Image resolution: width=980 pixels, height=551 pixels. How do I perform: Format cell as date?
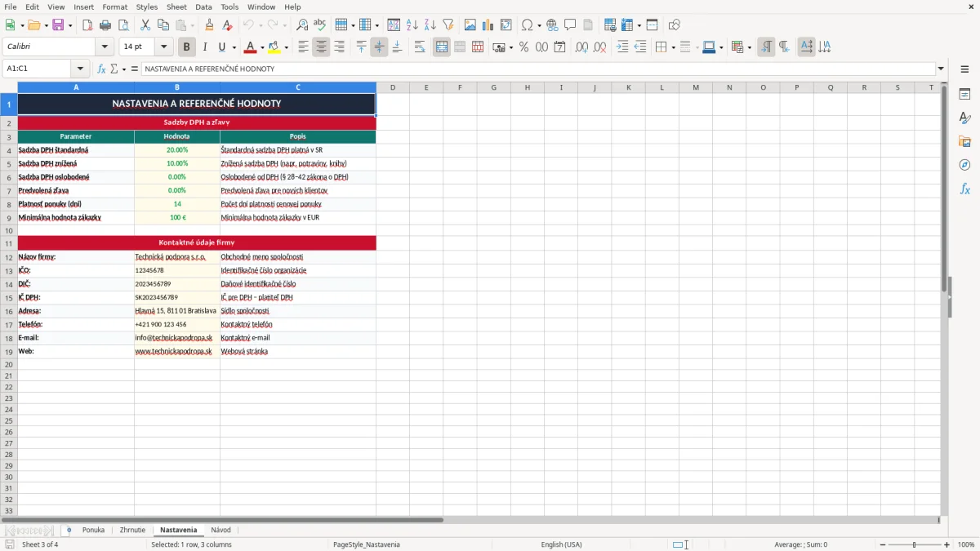pyautogui.click(x=559, y=47)
